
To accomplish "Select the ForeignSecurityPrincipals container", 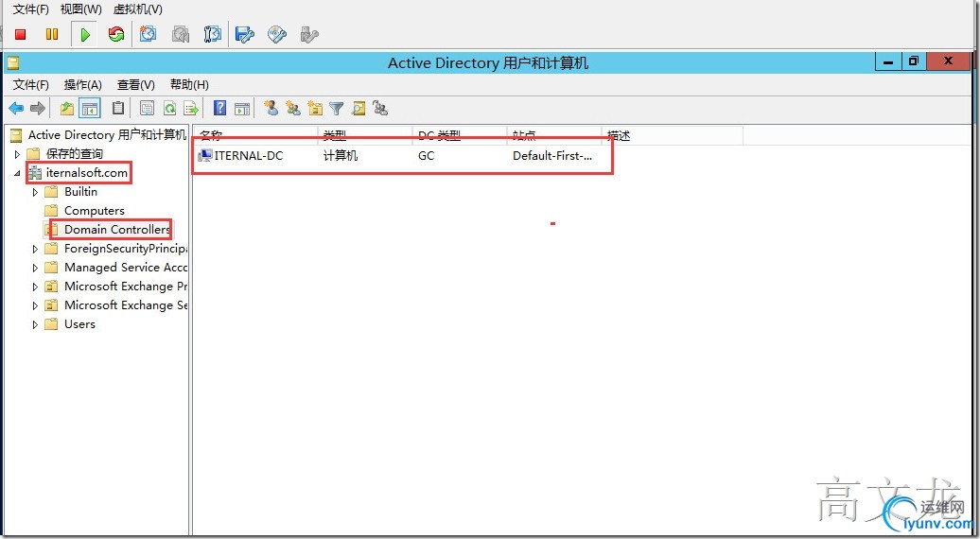I will pyautogui.click(x=125, y=249).
